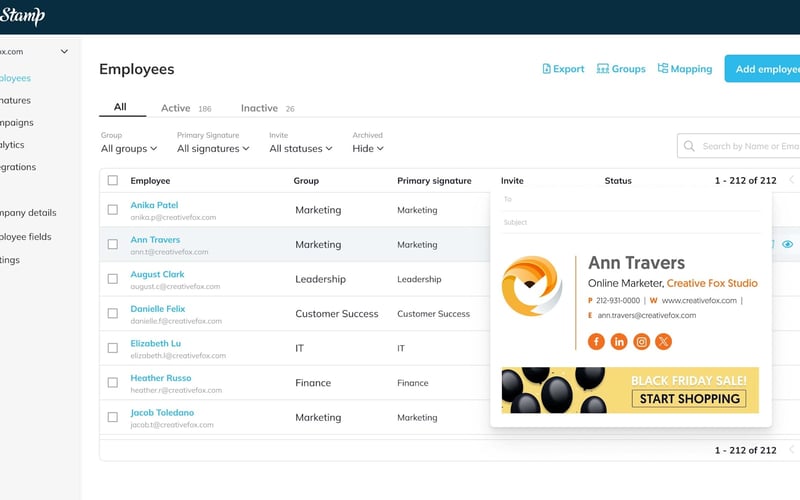Click the Facebook icon in signature preview
800x500 pixels.
(596, 341)
